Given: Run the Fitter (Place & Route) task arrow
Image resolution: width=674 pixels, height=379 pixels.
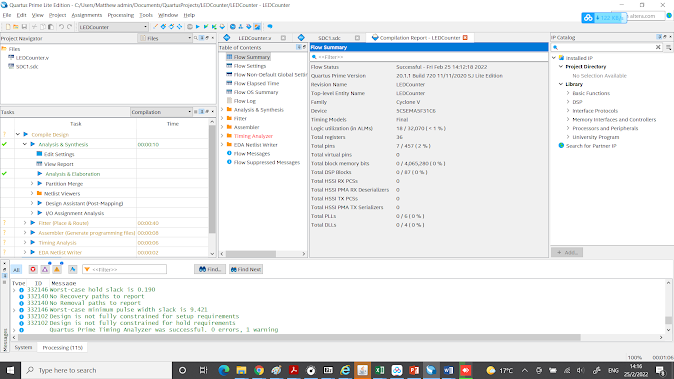Looking at the screenshot, I should (33, 223).
